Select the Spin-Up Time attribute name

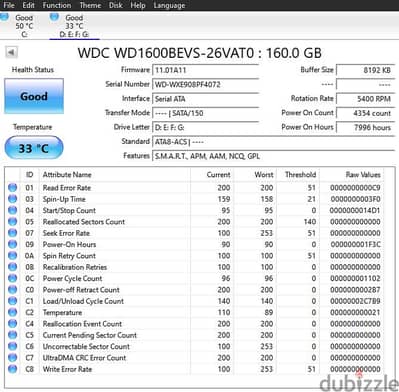(x=64, y=199)
